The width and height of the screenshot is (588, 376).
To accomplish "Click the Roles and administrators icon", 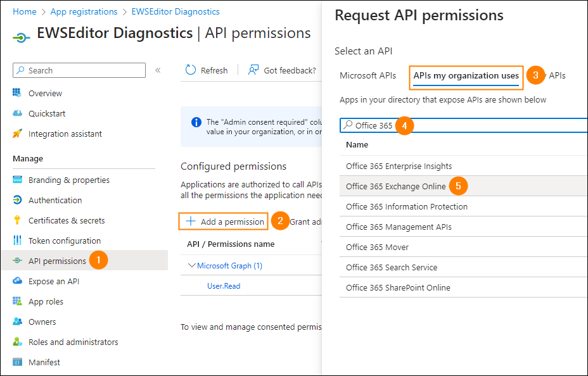I will click(x=17, y=342).
